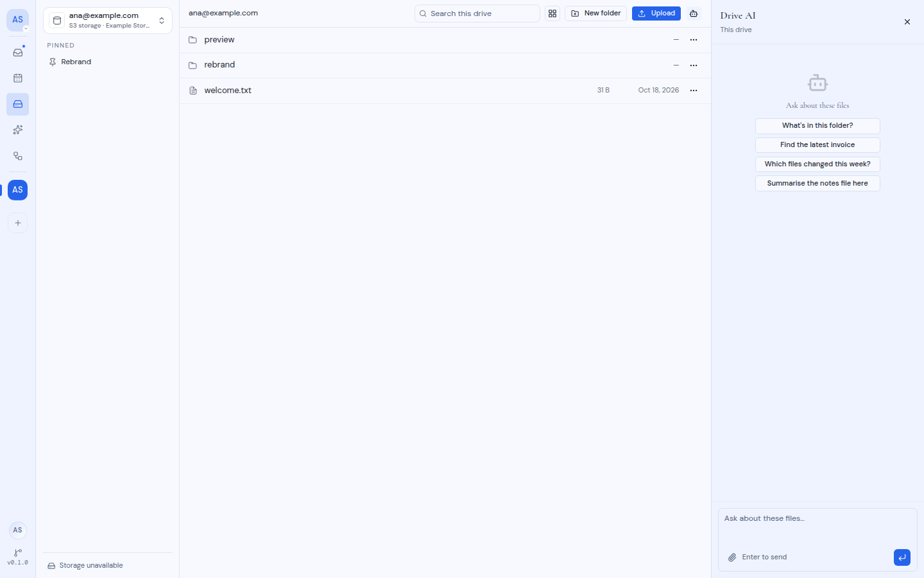Screen dimensions: 924x578
Task: Switch to grid view layout
Action: pos(552,13)
